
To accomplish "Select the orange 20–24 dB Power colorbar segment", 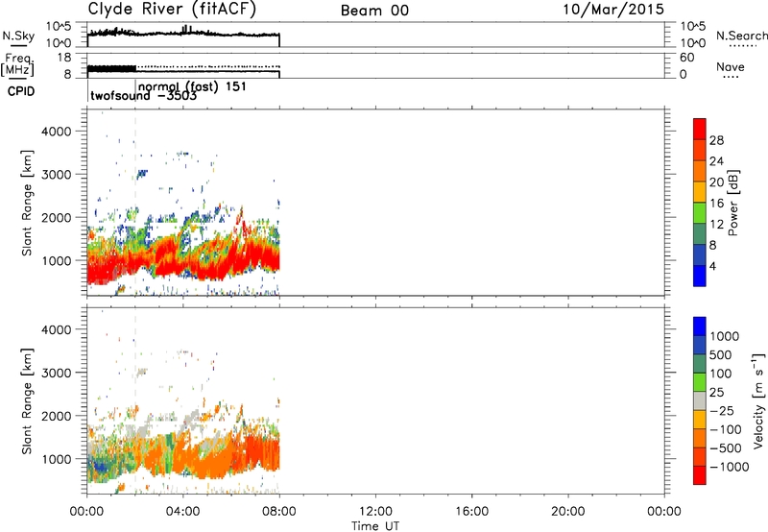I will click(x=700, y=172).
